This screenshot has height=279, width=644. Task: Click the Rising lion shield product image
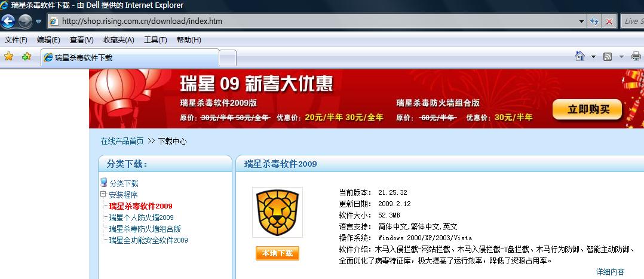(277, 213)
